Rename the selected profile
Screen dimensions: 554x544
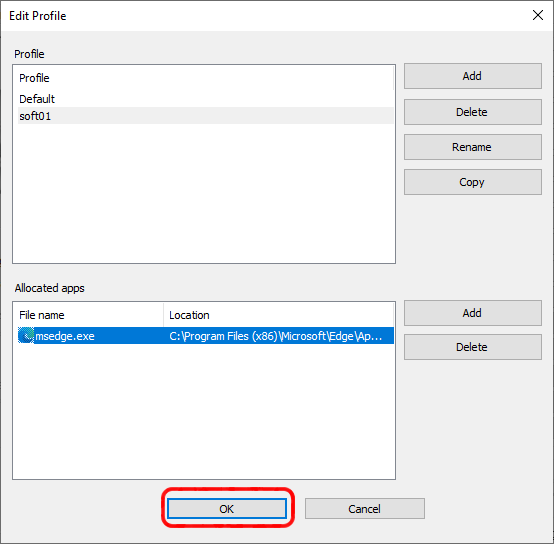click(x=472, y=147)
